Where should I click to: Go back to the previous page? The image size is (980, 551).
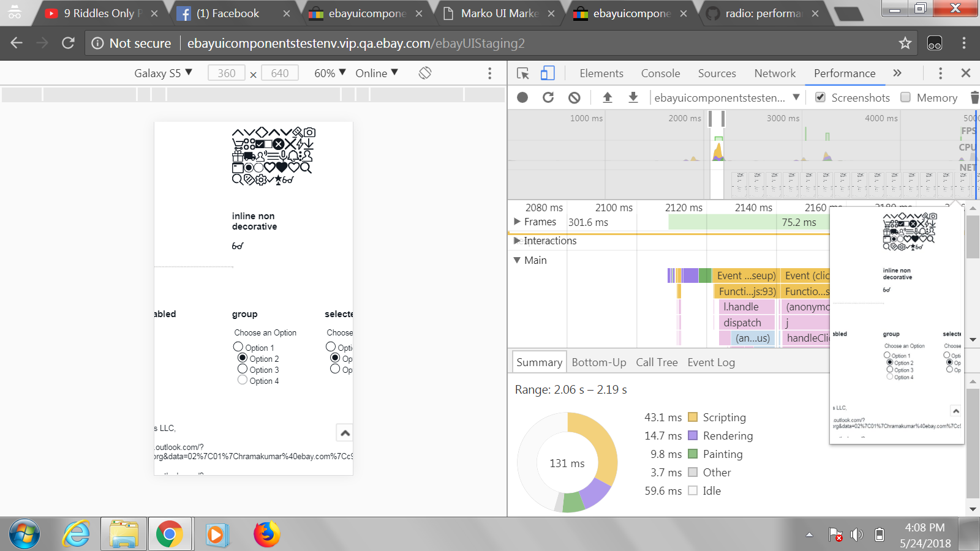17,43
